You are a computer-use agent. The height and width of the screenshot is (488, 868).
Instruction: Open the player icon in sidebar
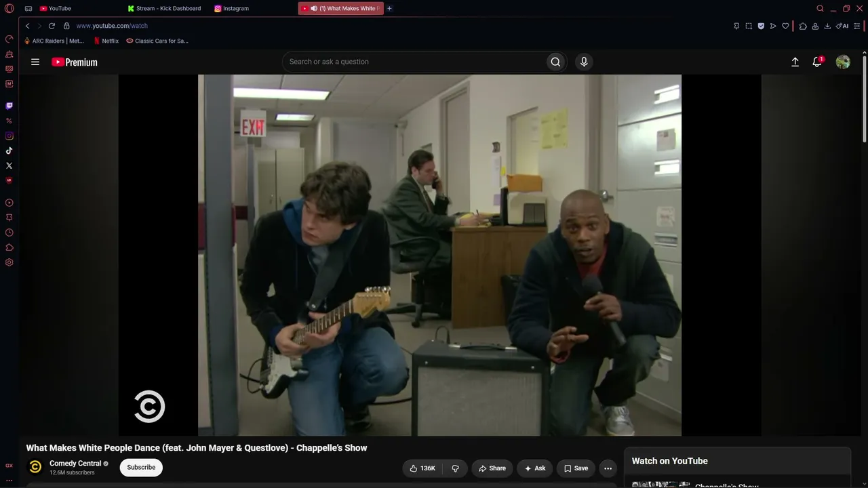tap(9, 203)
